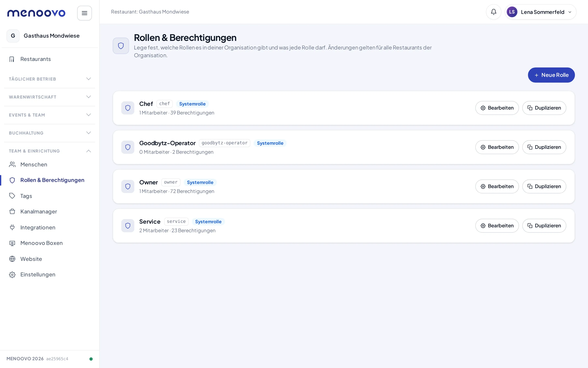Image resolution: width=588 pixels, height=368 pixels.
Task: Click the G organisation badge icon
Action: pos(13,36)
